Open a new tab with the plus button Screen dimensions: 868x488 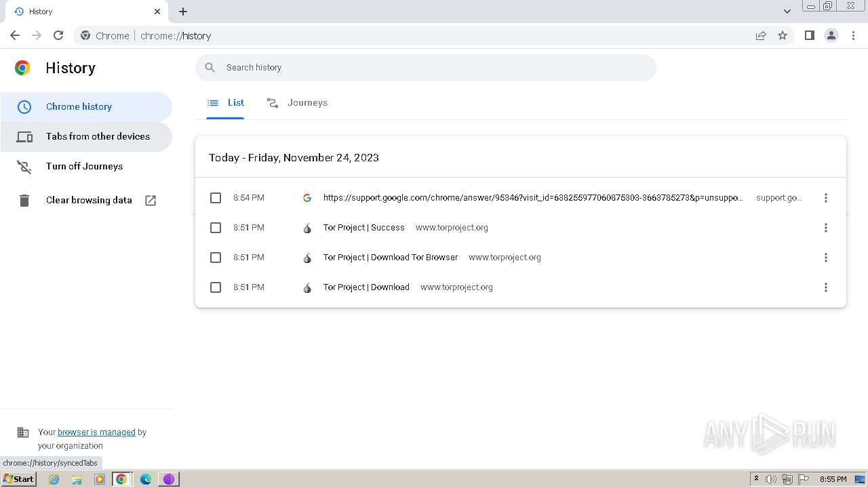pyautogui.click(x=183, y=12)
